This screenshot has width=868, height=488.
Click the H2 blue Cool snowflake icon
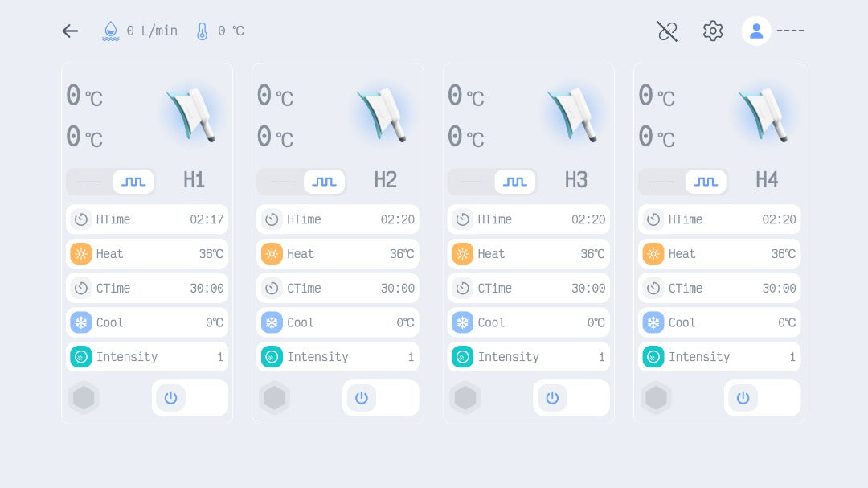tap(272, 322)
